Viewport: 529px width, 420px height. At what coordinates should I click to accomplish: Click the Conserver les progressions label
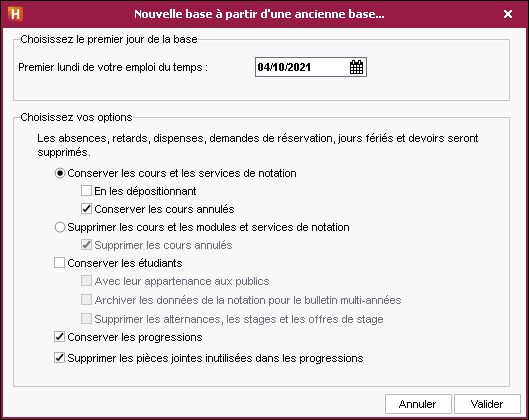coord(135,337)
